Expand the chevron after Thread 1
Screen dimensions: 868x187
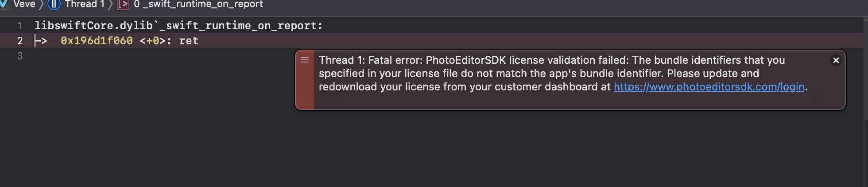coord(111,5)
